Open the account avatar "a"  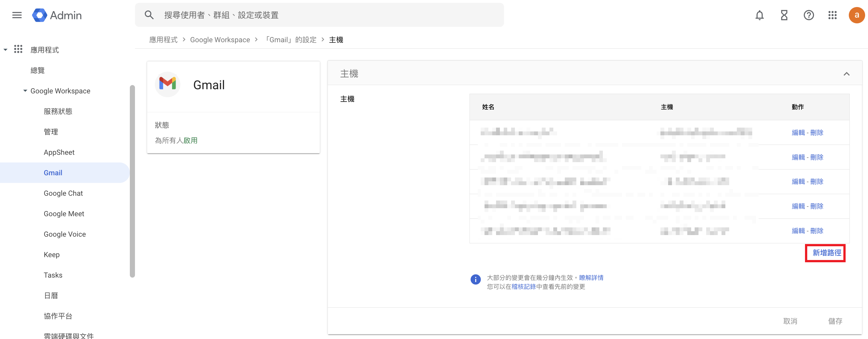click(x=856, y=15)
